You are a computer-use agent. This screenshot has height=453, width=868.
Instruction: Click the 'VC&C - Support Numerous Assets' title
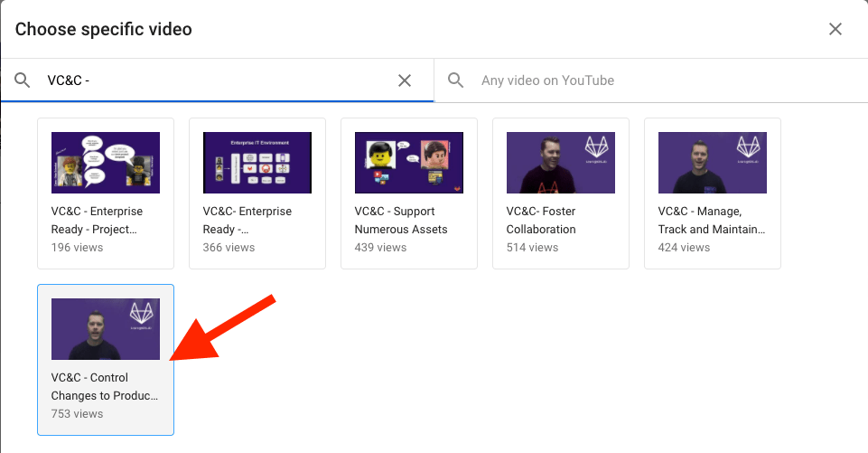401,220
